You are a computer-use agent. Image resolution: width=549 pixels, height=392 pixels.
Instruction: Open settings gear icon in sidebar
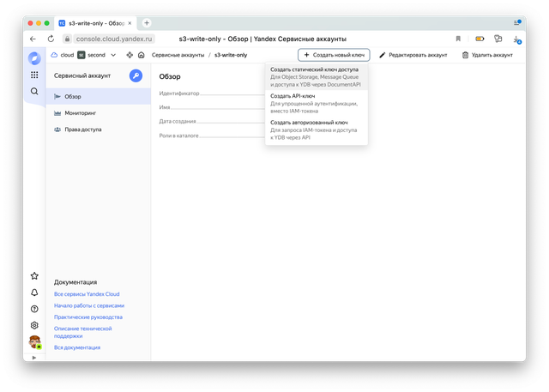(x=34, y=325)
